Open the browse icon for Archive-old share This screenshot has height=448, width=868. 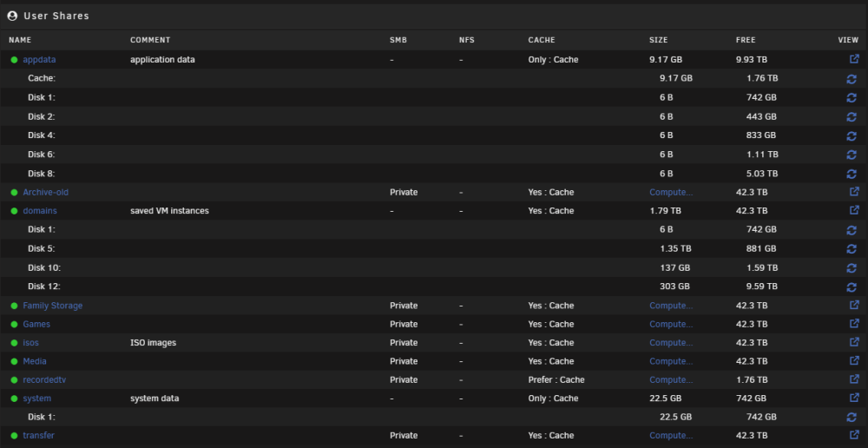tap(854, 192)
